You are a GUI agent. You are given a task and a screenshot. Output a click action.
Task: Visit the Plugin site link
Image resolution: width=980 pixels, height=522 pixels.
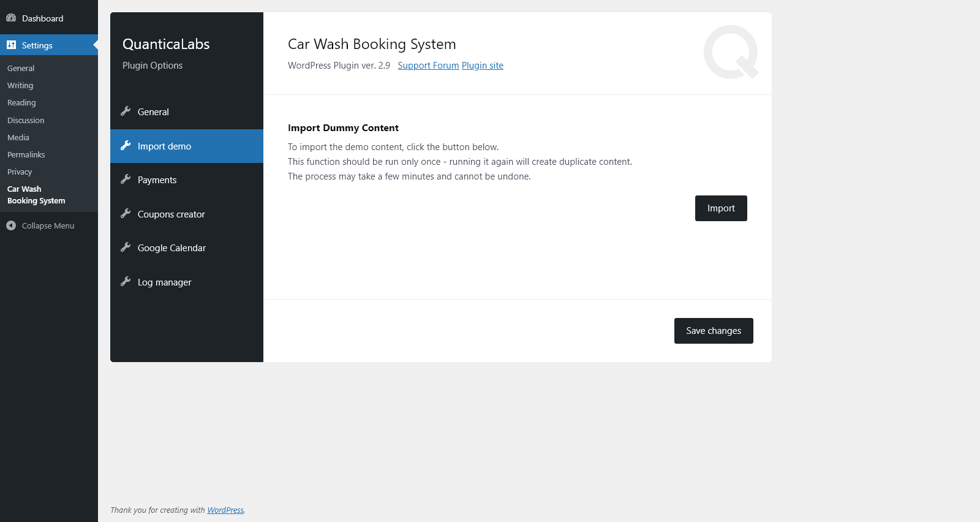coord(483,66)
